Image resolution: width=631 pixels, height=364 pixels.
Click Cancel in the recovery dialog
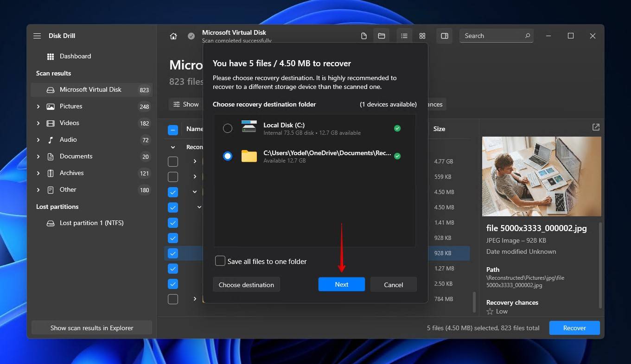point(394,284)
